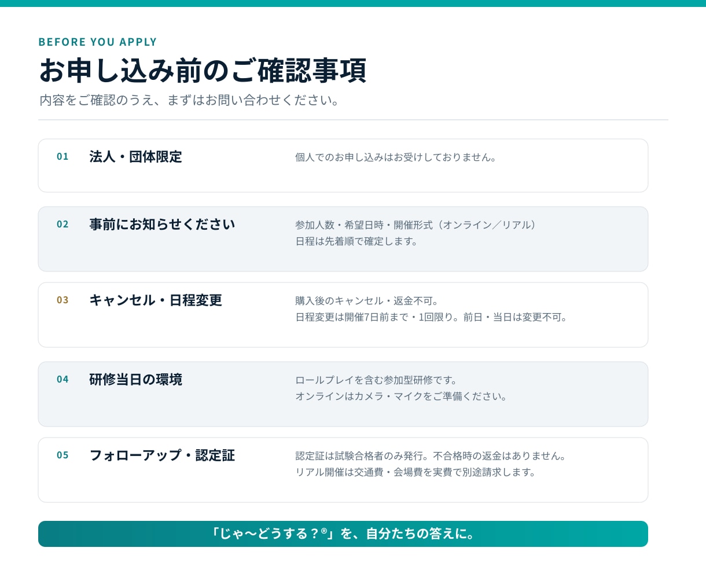Click the number '04'
The height and width of the screenshot is (588, 706).
click(x=62, y=379)
